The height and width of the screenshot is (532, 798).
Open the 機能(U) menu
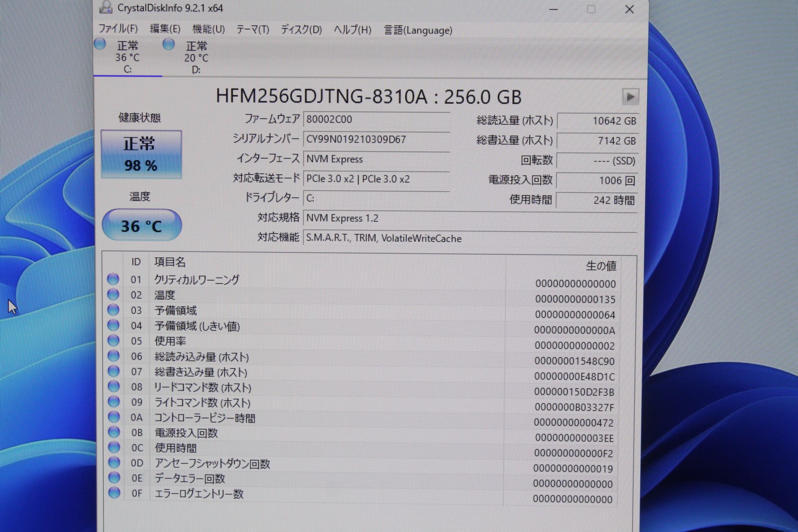click(208, 30)
